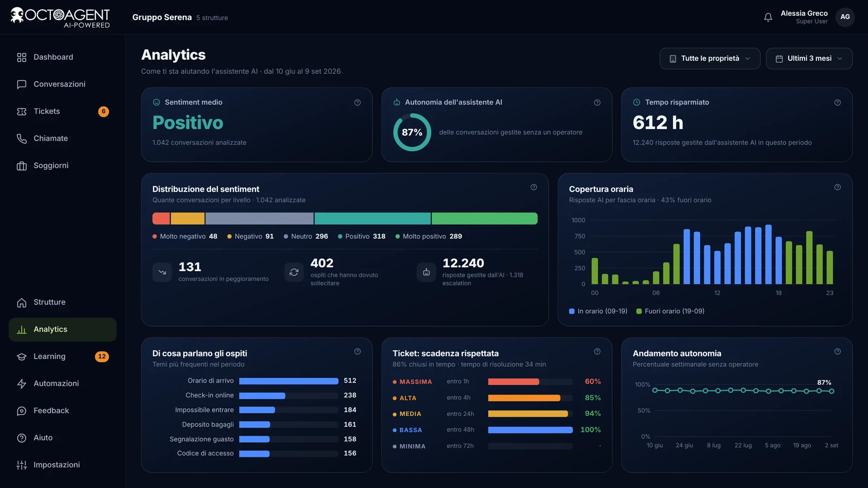Open help for Di cosa parlano gli ospiti
The height and width of the screenshot is (488, 868).
click(358, 351)
